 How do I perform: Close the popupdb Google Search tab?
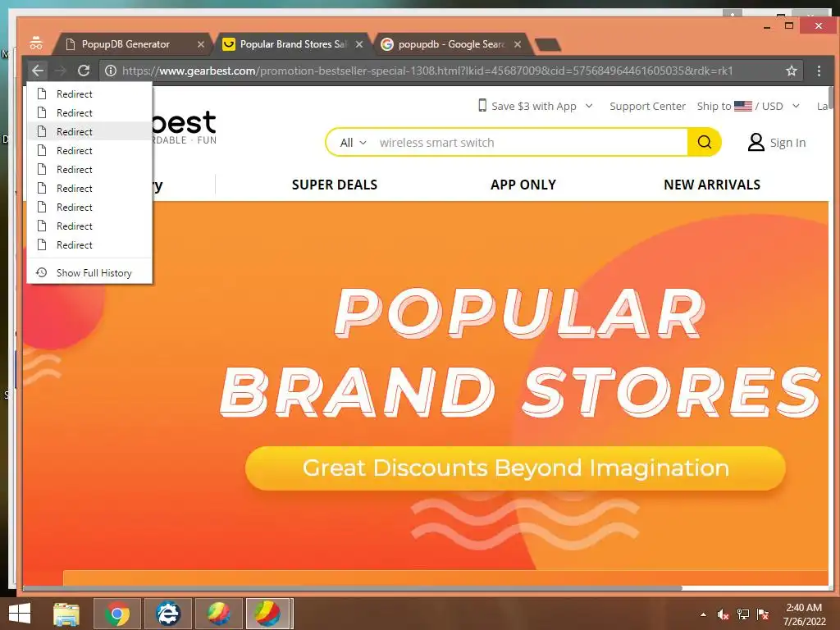click(517, 44)
